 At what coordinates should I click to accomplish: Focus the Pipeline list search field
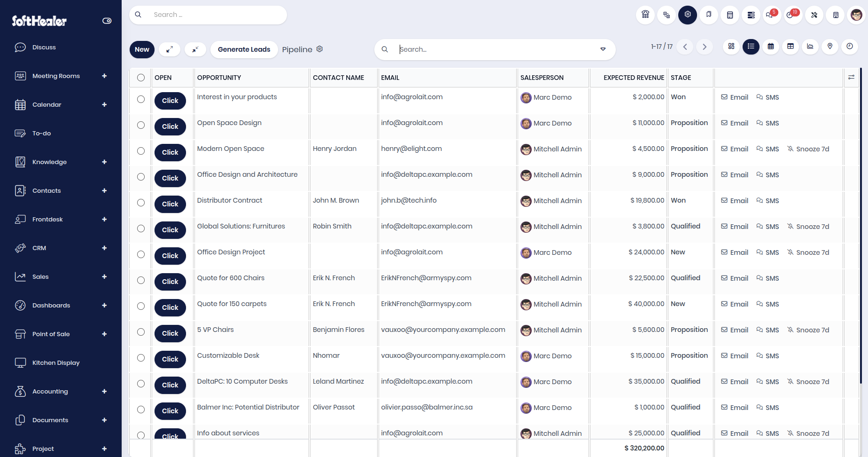(x=496, y=49)
